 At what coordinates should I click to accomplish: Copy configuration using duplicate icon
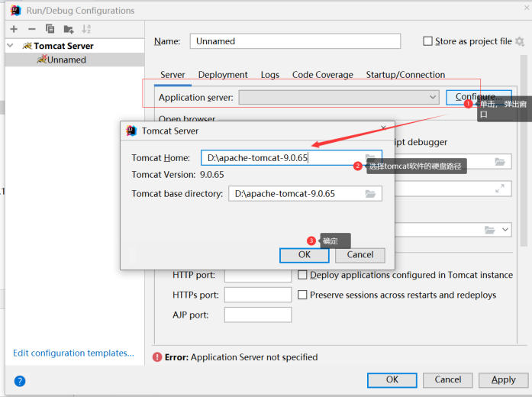[50, 29]
